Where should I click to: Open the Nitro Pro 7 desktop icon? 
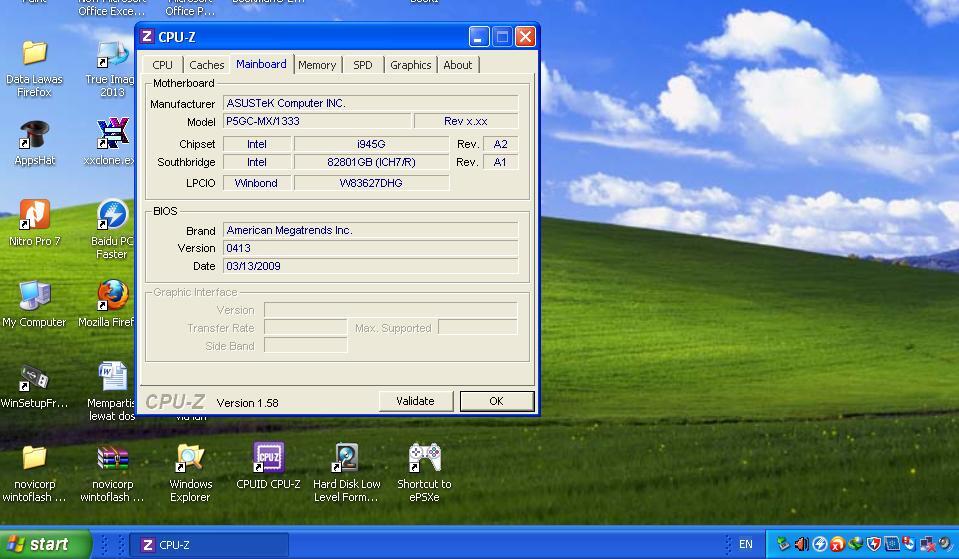pos(34,215)
